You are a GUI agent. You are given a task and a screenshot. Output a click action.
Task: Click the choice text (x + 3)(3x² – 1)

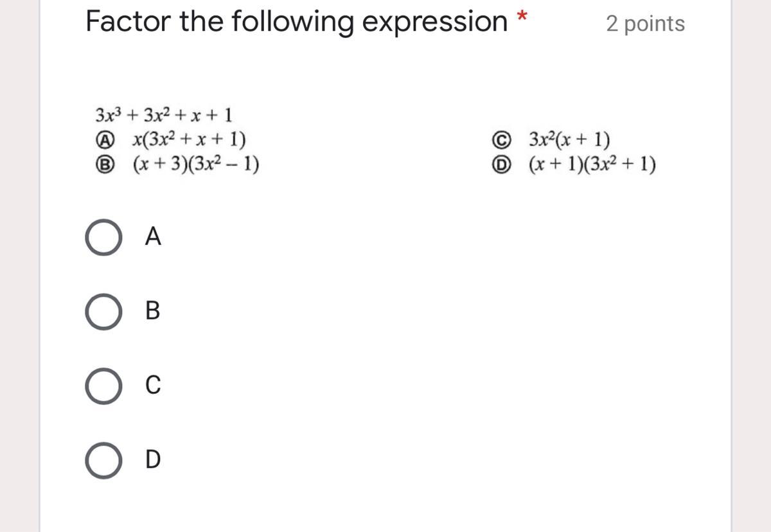click(x=196, y=166)
